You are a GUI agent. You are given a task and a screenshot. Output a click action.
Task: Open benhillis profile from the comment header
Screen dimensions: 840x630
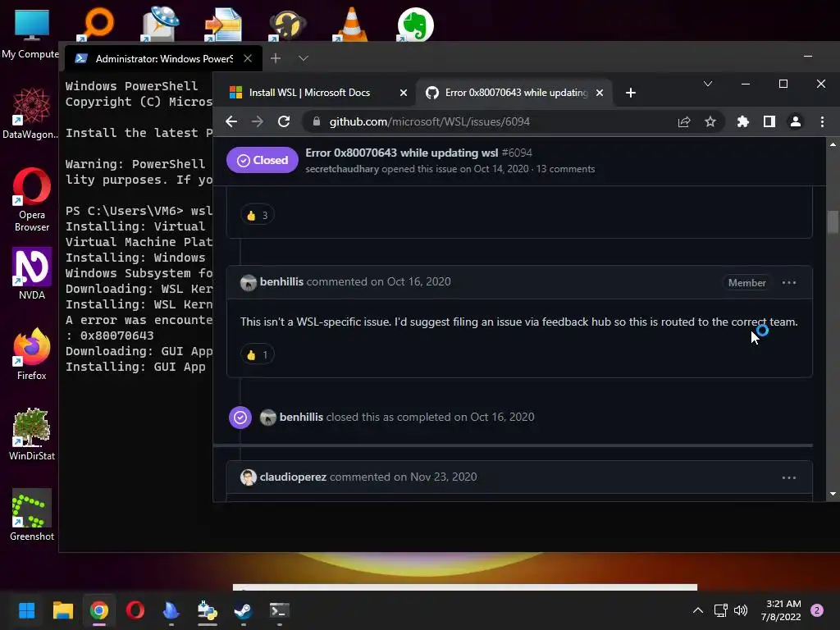click(x=281, y=282)
